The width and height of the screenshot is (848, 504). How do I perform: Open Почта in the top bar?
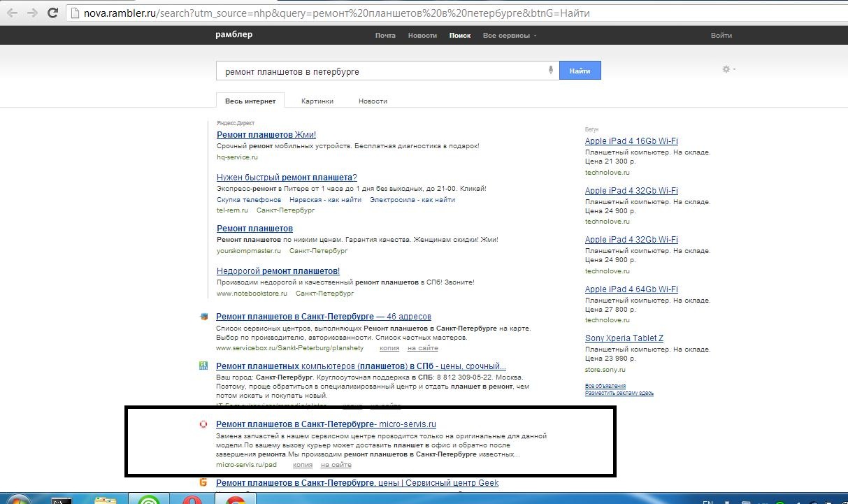click(385, 36)
